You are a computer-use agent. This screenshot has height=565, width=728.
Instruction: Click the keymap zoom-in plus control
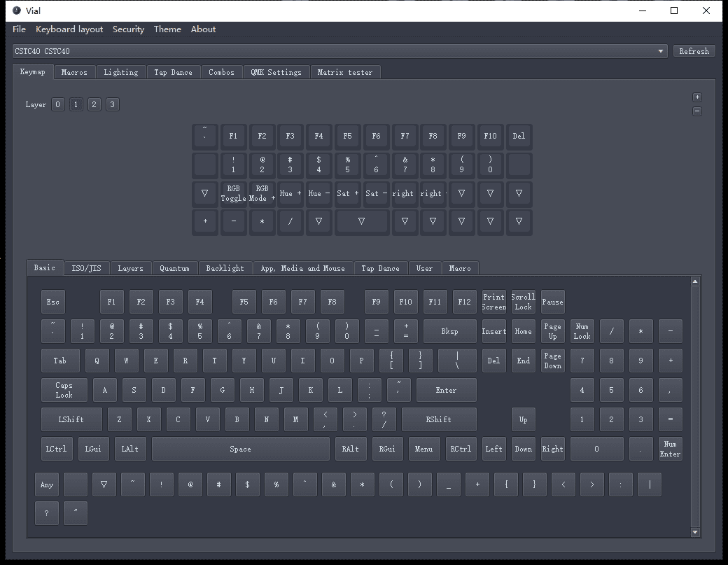coord(696,97)
